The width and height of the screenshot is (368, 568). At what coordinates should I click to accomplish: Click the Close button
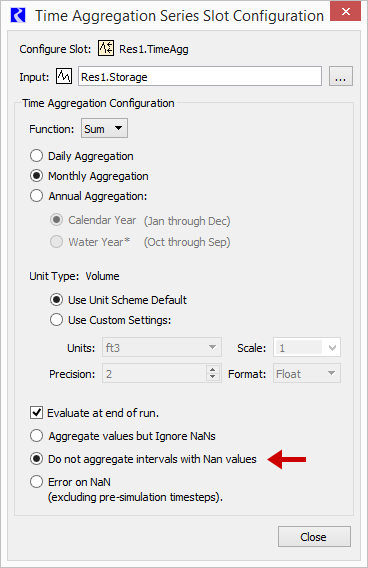point(314,536)
